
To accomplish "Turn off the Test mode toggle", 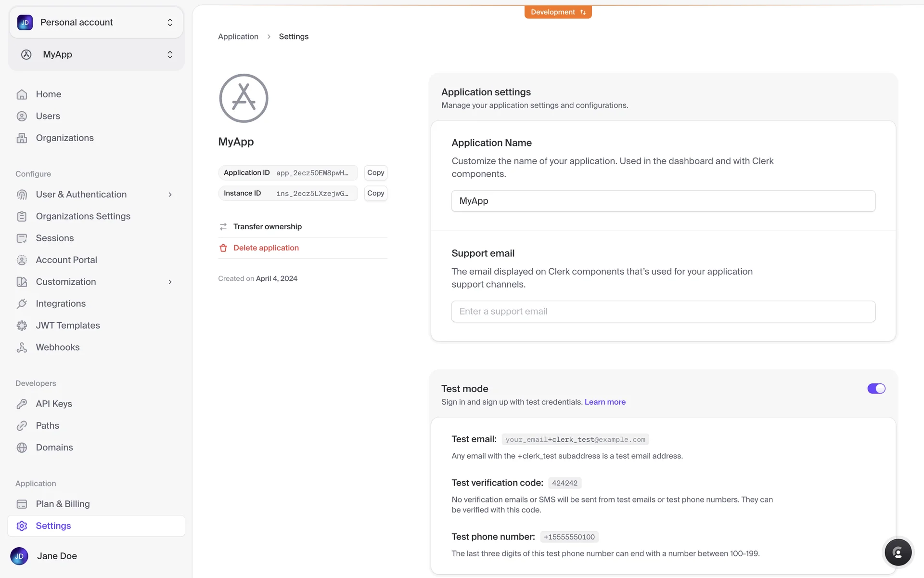I will (876, 389).
